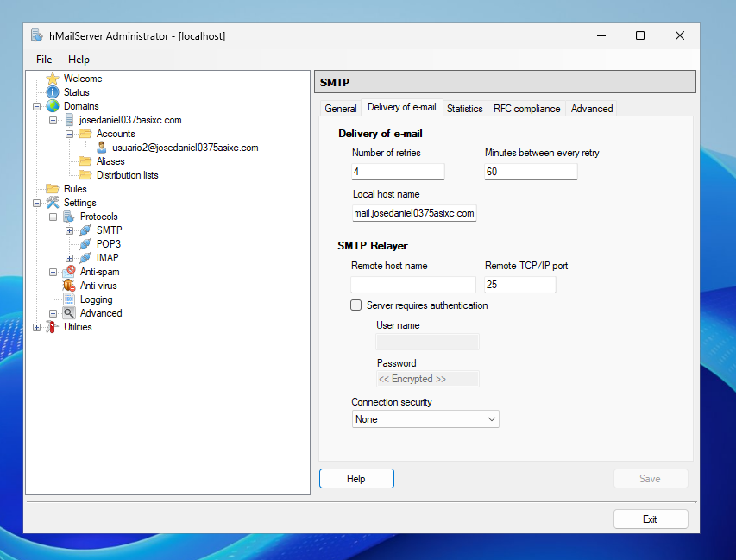Click the blue Status info icon
The image size is (736, 560).
(x=53, y=92)
